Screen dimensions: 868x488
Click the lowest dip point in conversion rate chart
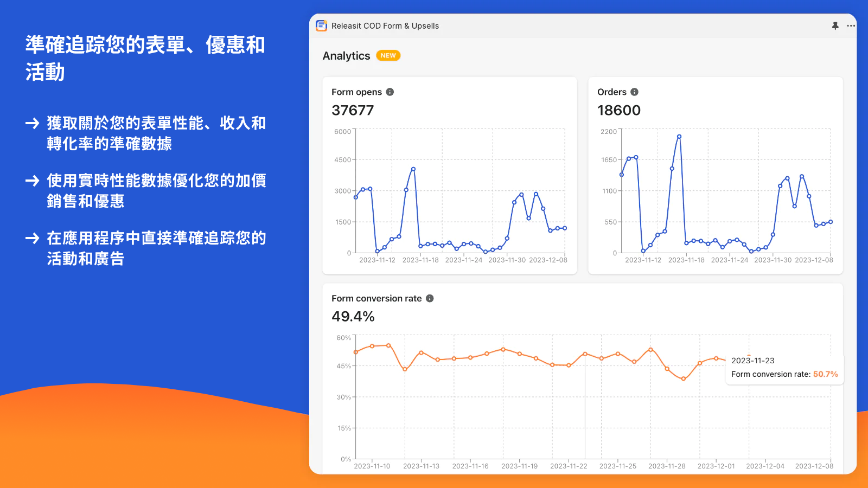click(x=684, y=379)
